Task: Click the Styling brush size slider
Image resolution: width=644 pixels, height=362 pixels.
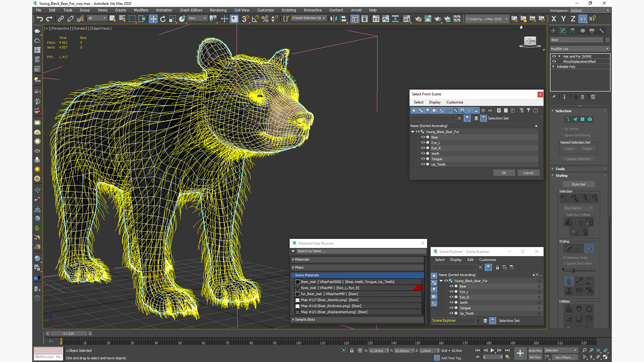Action: pyautogui.click(x=579, y=269)
